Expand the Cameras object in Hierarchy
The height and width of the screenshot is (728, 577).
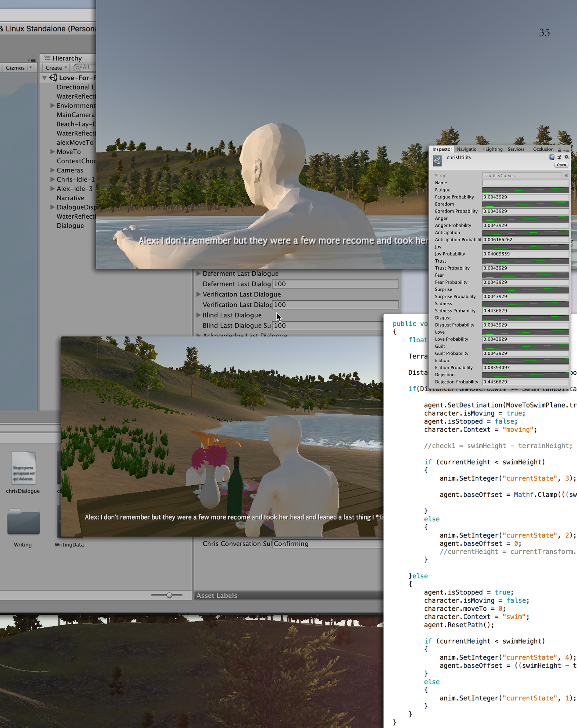coord(52,170)
